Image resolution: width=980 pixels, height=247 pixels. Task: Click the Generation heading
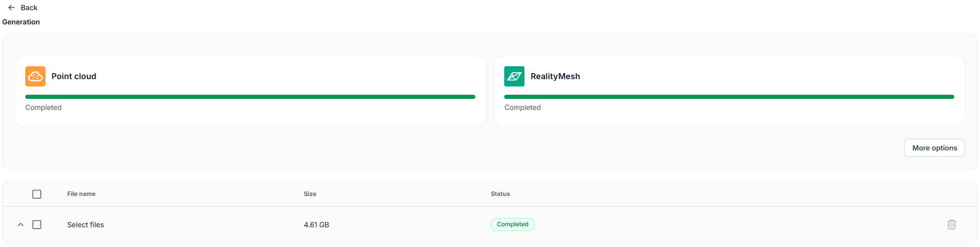[x=21, y=22]
